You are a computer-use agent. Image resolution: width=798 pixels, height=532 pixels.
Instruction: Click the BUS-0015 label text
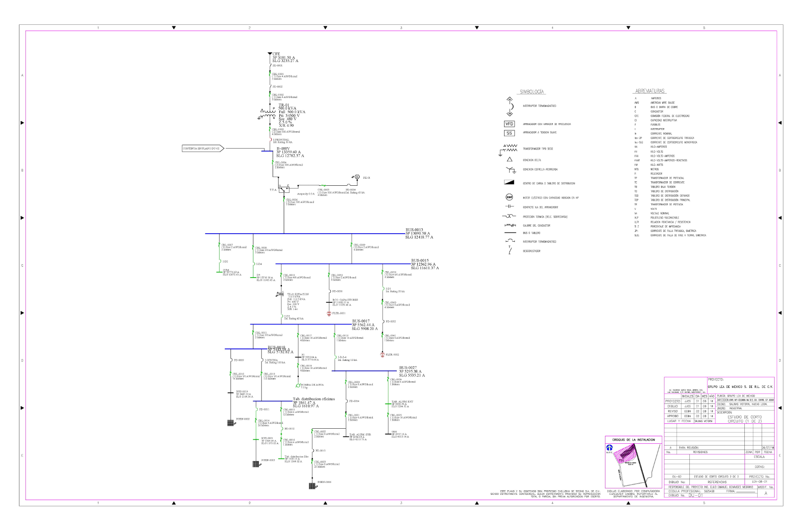click(x=419, y=260)
